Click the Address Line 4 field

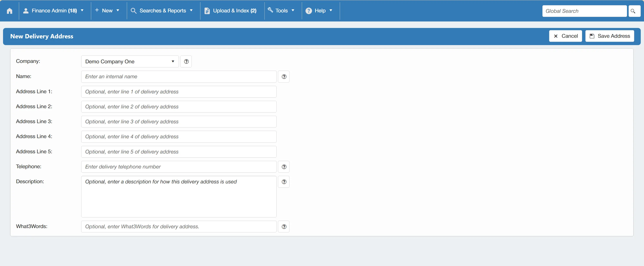[179, 137]
